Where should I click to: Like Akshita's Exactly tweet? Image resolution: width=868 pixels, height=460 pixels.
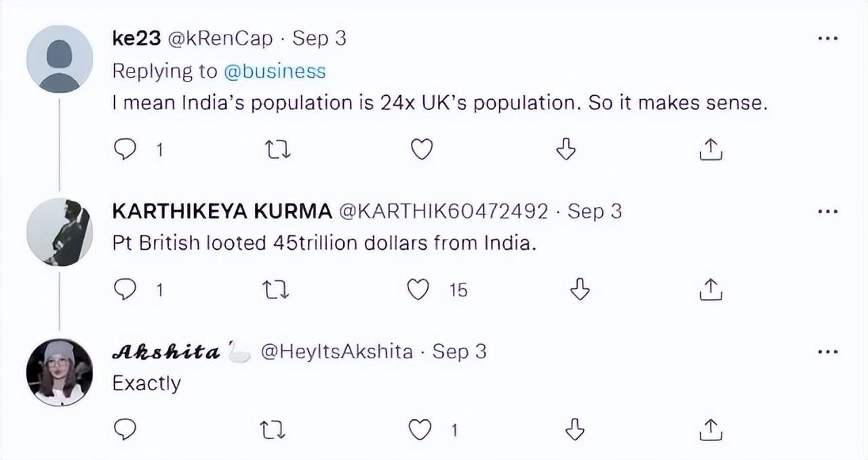[x=421, y=429]
